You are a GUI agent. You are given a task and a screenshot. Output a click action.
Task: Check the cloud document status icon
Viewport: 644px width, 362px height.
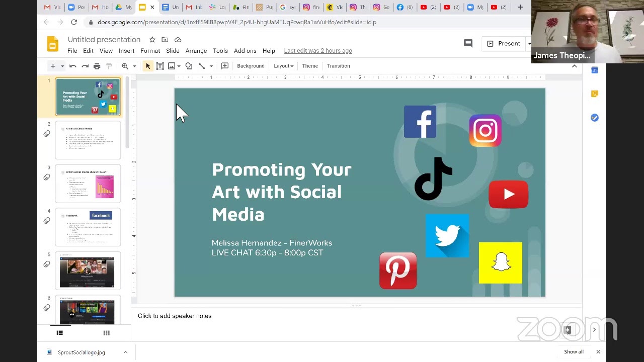[178, 40]
